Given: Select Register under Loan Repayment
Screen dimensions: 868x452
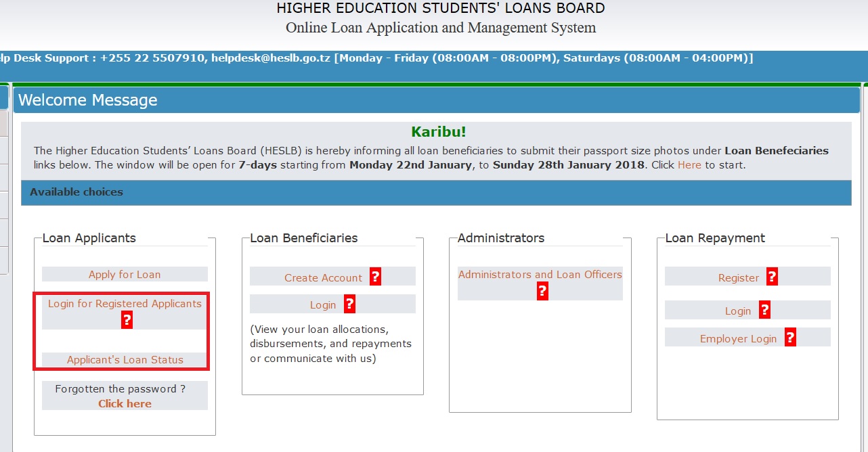Looking at the screenshot, I should (739, 278).
